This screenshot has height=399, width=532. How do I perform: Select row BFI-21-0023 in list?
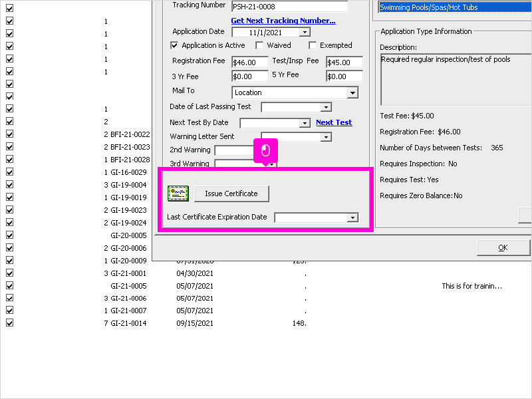130,147
